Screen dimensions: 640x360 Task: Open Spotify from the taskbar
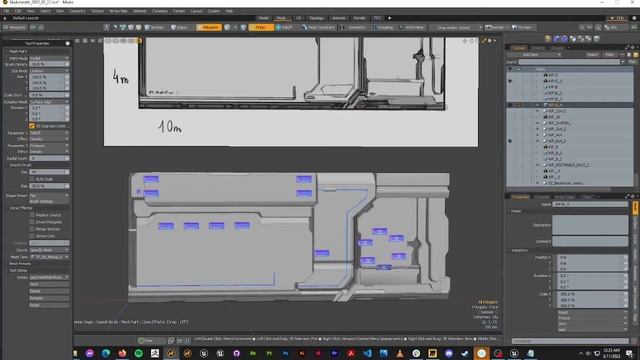coord(138,353)
